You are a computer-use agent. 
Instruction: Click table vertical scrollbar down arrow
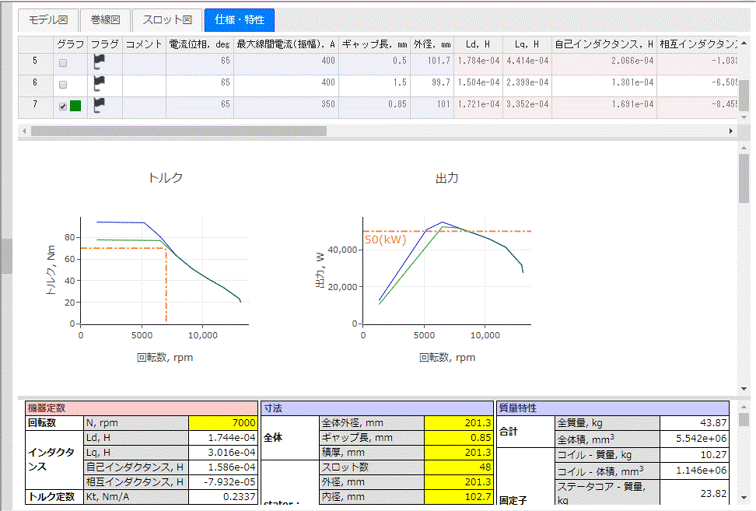744,117
